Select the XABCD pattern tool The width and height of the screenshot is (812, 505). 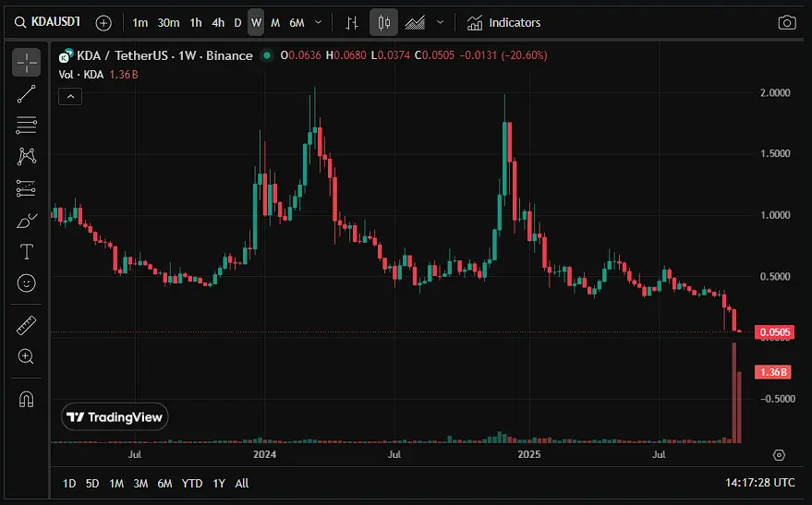coord(27,156)
